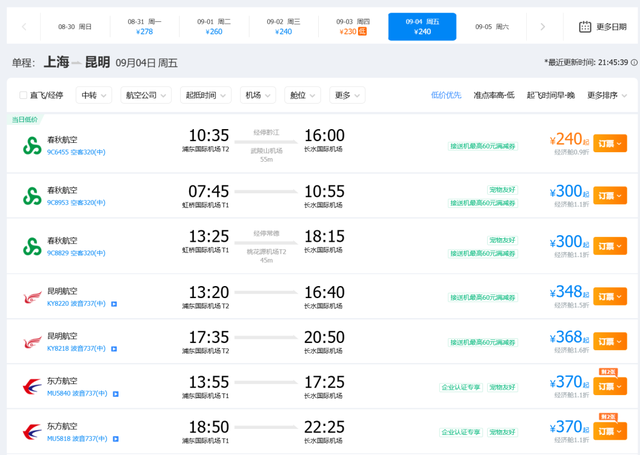Open flight number link KY8218 波音737(中)
The width and height of the screenshot is (640, 455).
click(76, 348)
